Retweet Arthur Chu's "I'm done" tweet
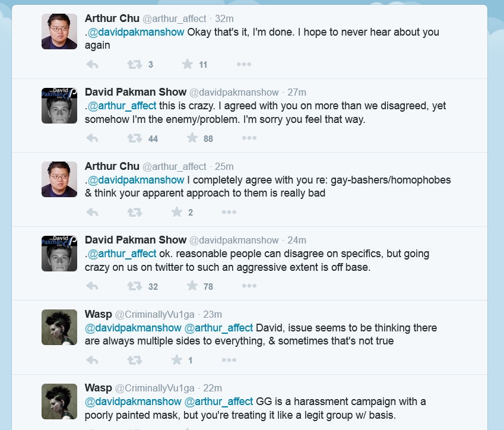 click(x=135, y=64)
